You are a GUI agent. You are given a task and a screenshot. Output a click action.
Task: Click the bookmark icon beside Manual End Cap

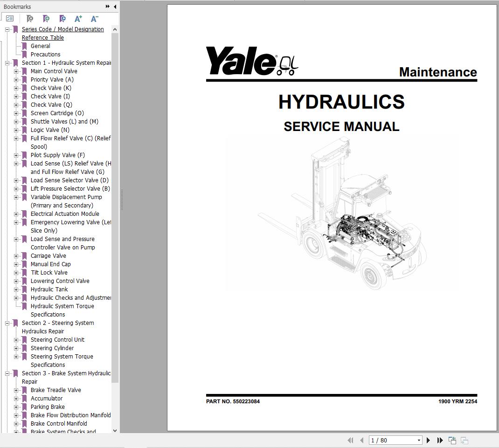24,264
